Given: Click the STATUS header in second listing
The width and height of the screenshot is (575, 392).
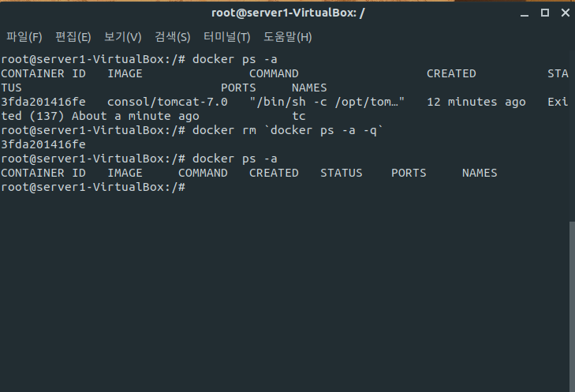Looking at the screenshot, I should tap(341, 173).
